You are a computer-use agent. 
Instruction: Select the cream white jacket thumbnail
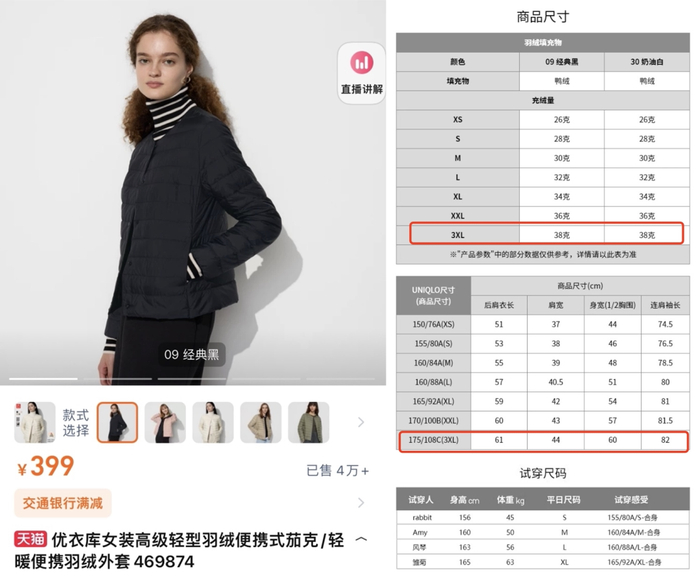tap(213, 422)
